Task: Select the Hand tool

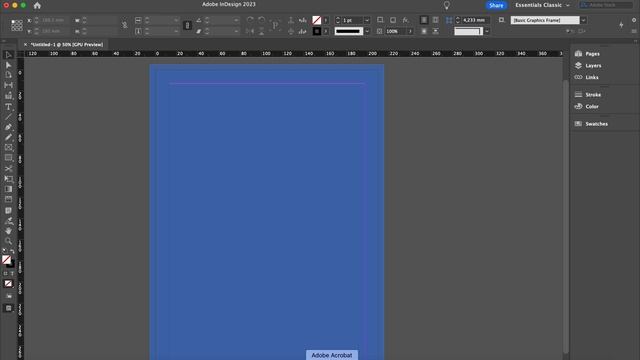Action: [9, 231]
